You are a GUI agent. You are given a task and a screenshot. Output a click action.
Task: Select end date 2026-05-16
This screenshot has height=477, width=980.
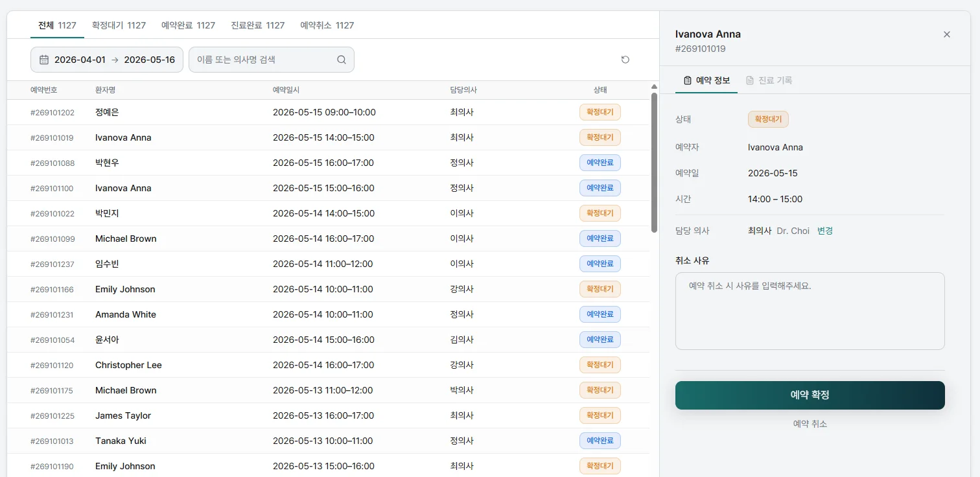pos(150,60)
